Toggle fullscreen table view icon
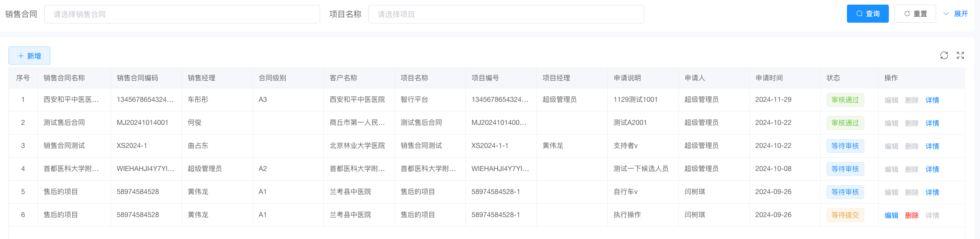This screenshot has height=239, width=980. click(x=960, y=55)
